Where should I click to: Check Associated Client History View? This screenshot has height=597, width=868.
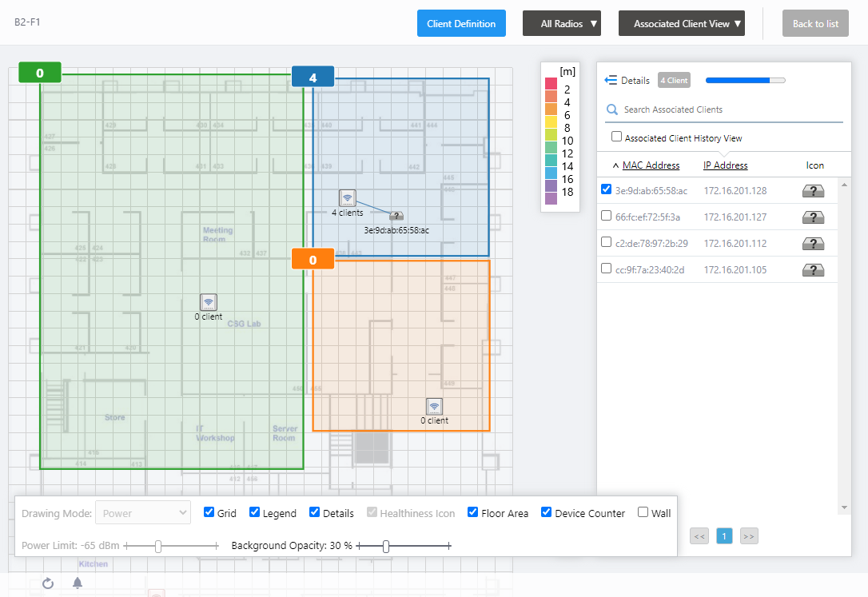coord(617,137)
